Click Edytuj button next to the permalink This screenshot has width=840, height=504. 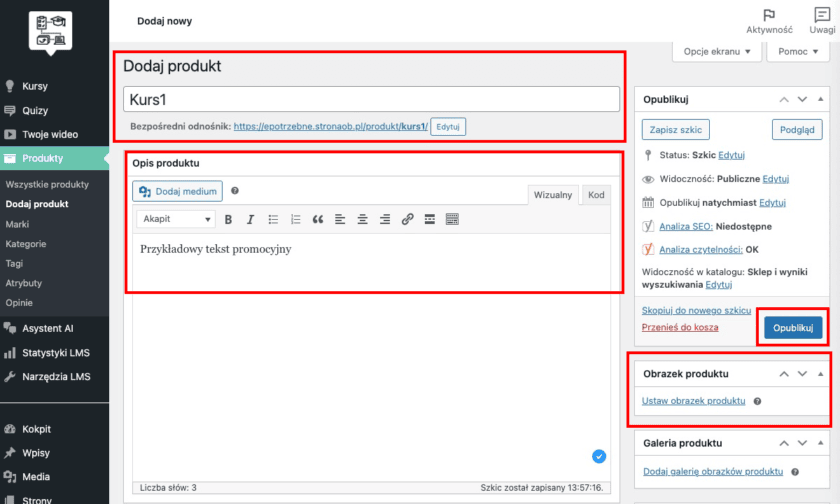click(448, 127)
